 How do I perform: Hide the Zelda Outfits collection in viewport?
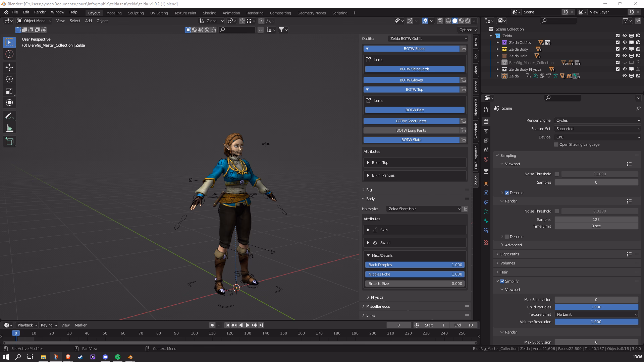coord(625,43)
